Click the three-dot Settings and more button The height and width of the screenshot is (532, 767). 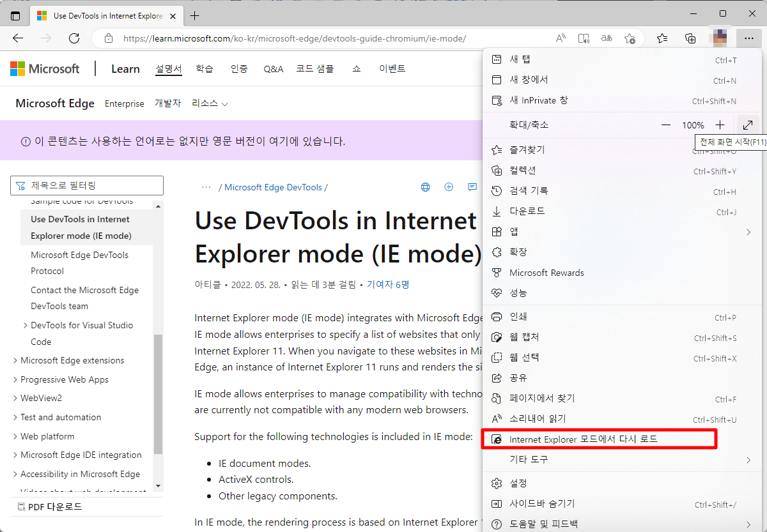pyautogui.click(x=748, y=38)
